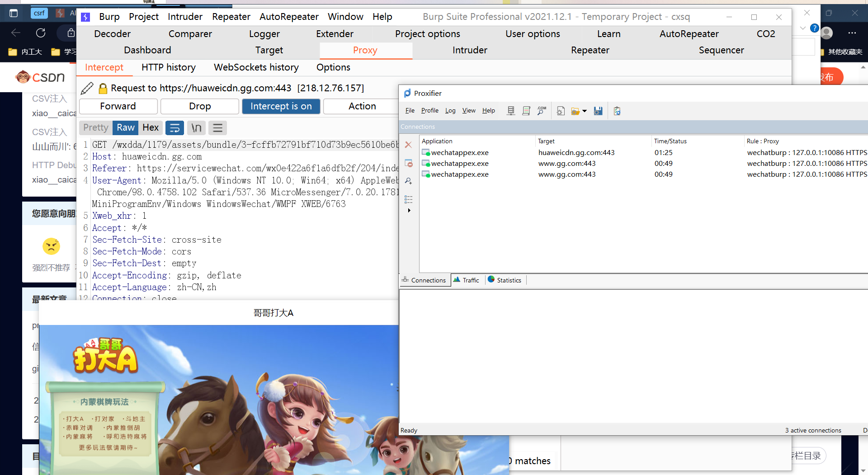868x475 pixels.
Task: Click browser back arrow icon
Action: tap(16, 33)
